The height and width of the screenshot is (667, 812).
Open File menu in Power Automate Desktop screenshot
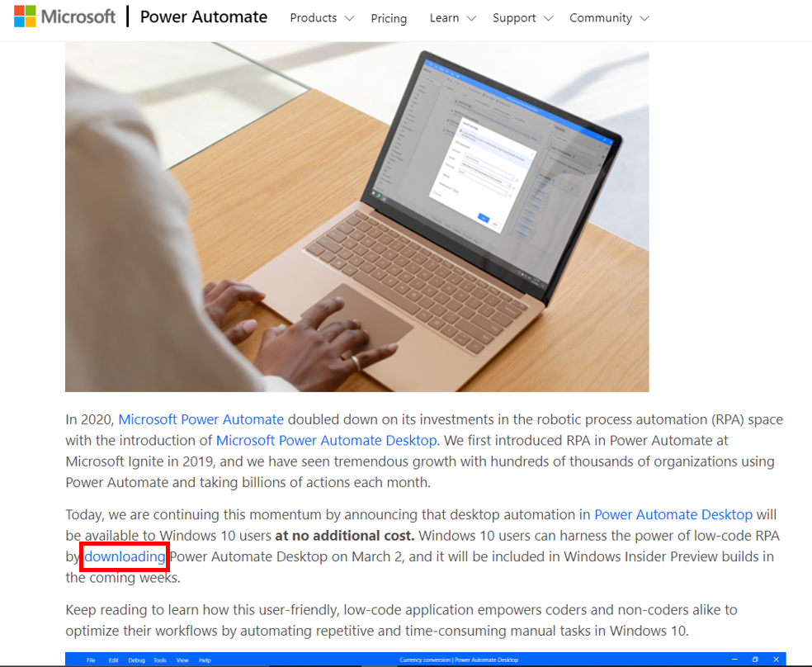click(91, 660)
